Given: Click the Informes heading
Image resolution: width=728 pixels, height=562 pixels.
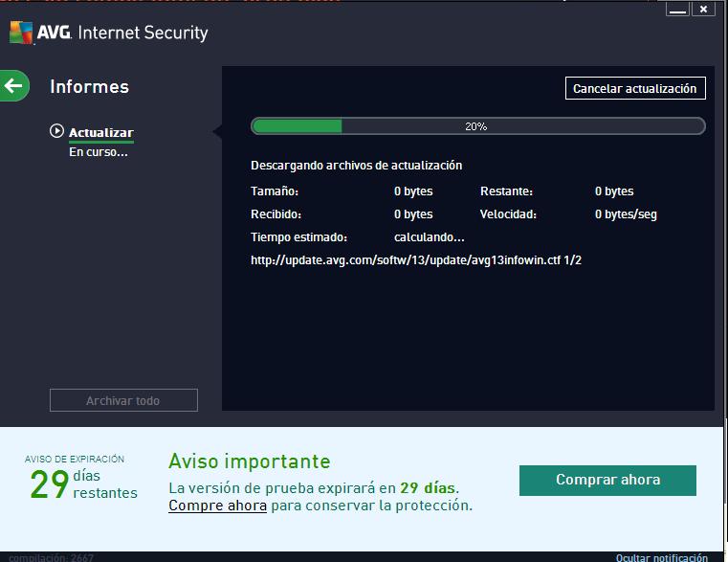Looking at the screenshot, I should (x=90, y=87).
